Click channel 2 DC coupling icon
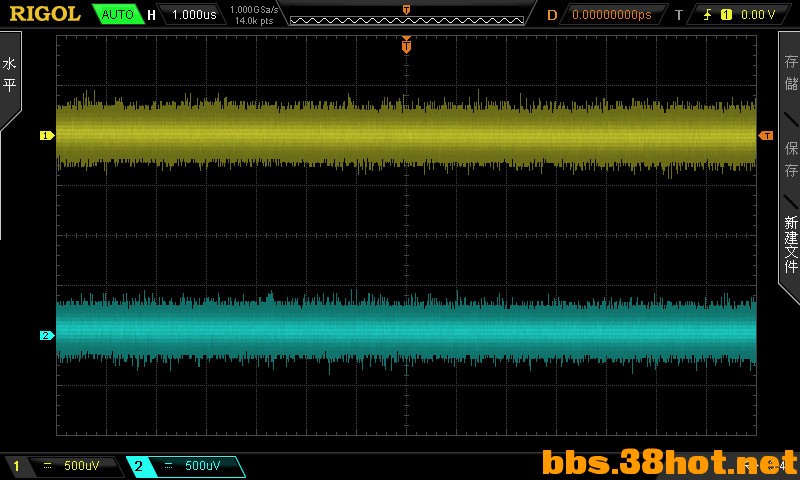 [168, 466]
